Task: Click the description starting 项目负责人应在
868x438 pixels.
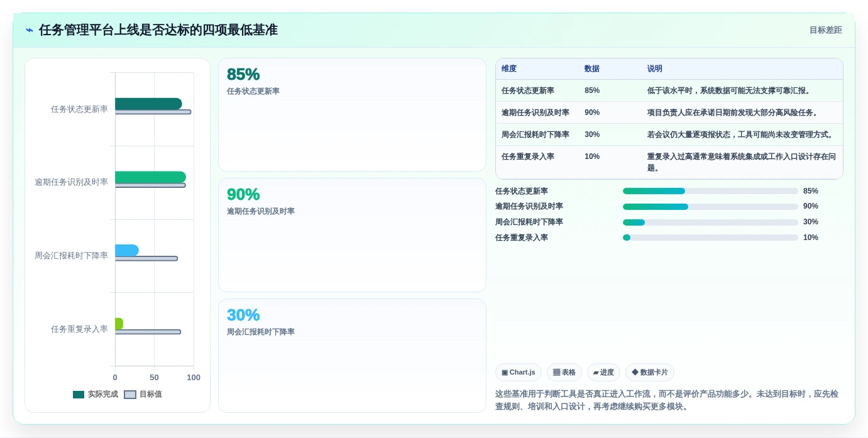Action: [733, 112]
